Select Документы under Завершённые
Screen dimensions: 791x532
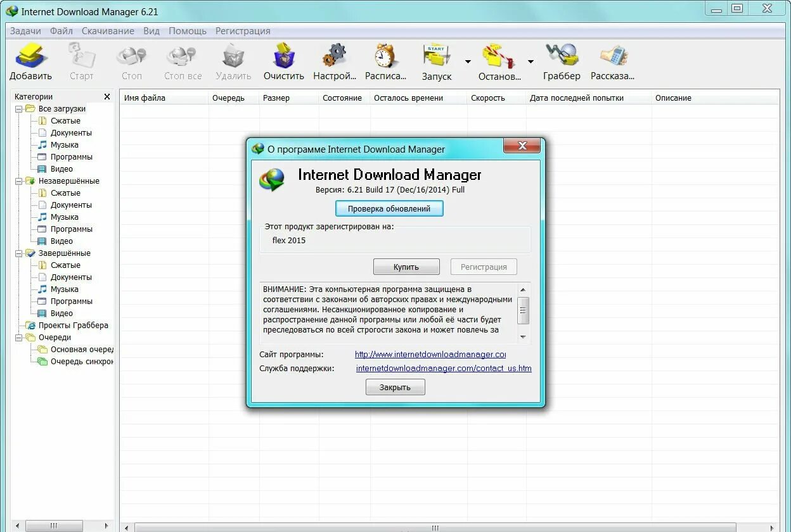point(71,277)
